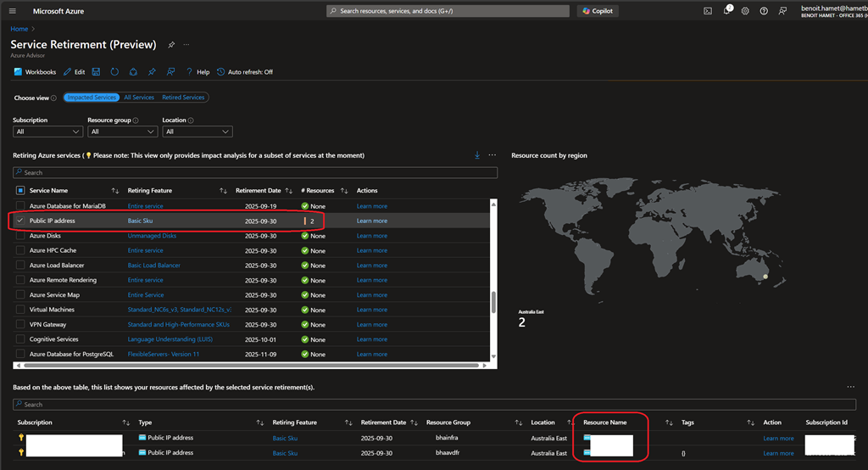The height and width of the screenshot is (470, 868).
Task: Click the workbook Save icon
Action: coord(96,72)
